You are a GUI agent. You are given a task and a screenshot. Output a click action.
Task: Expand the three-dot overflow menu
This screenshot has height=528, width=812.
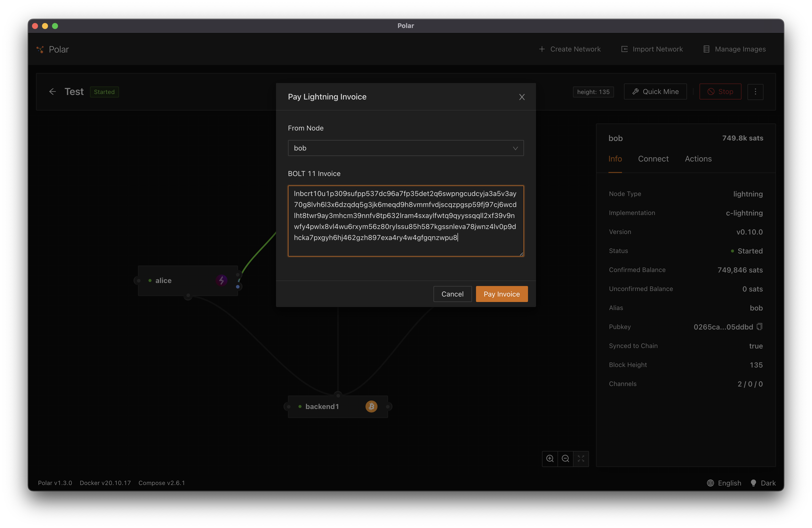(756, 92)
